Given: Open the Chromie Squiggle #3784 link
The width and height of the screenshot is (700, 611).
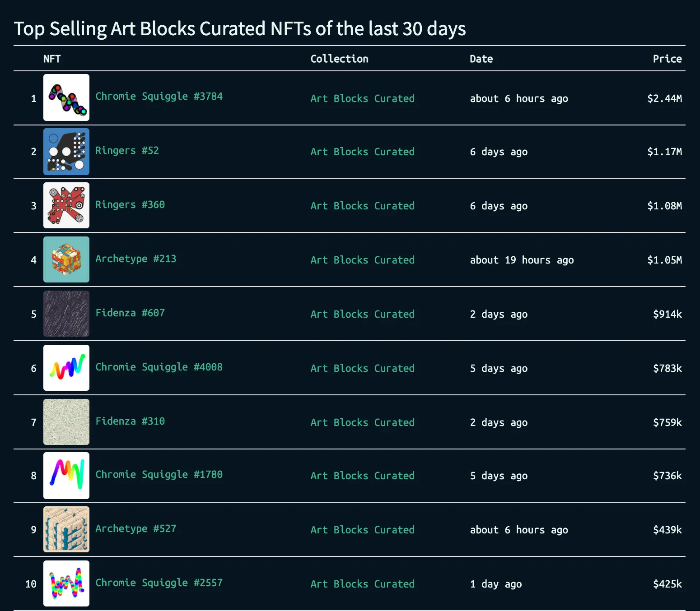Looking at the screenshot, I should pyautogui.click(x=159, y=97).
